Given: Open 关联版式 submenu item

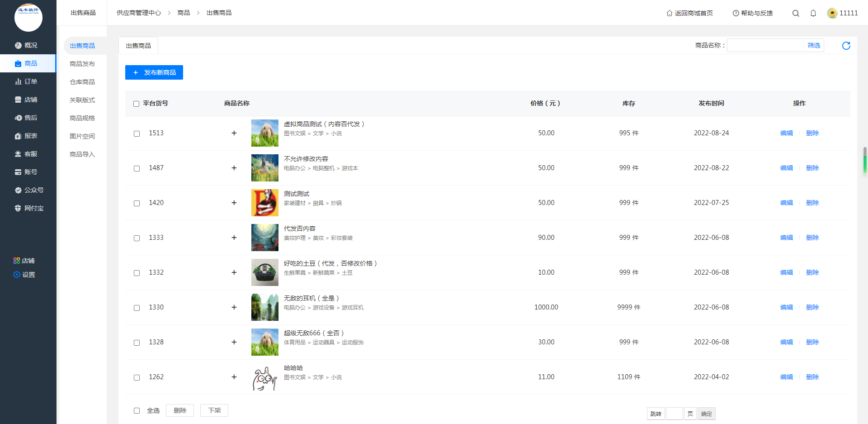Looking at the screenshot, I should [x=82, y=100].
